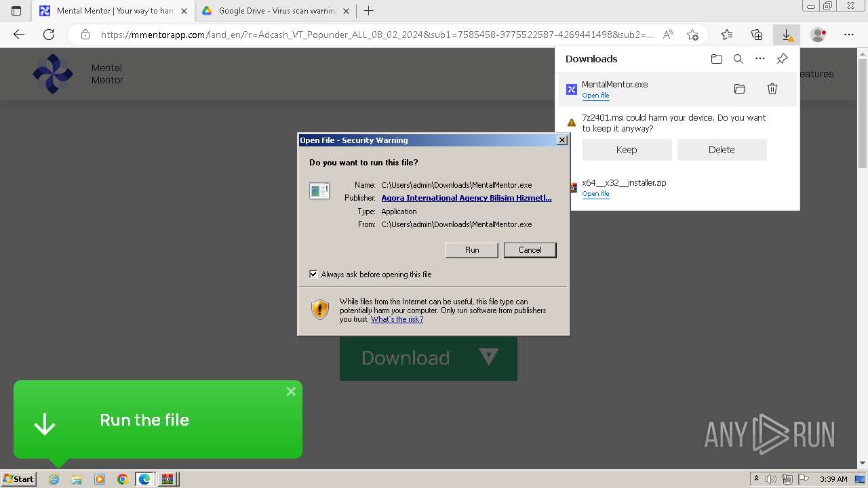The height and width of the screenshot is (488, 868).
Task: Switch to Mental Mentor tab
Action: [x=113, y=11]
